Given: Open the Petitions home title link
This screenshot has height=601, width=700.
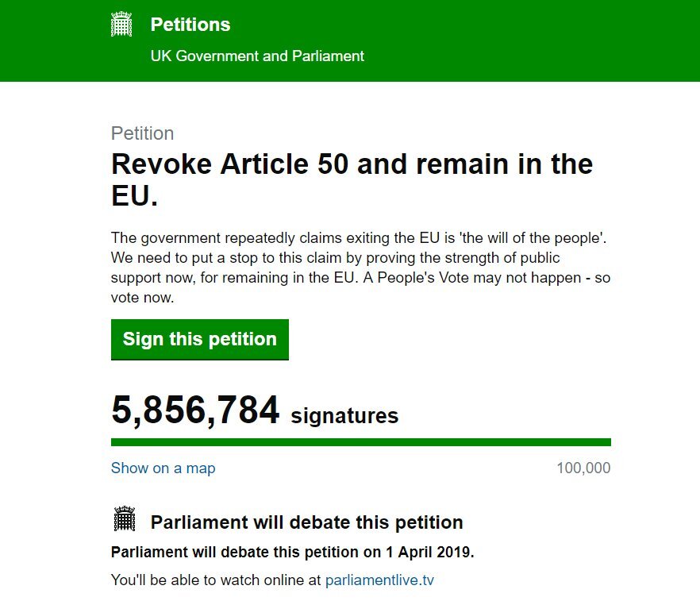Looking at the screenshot, I should point(190,25).
